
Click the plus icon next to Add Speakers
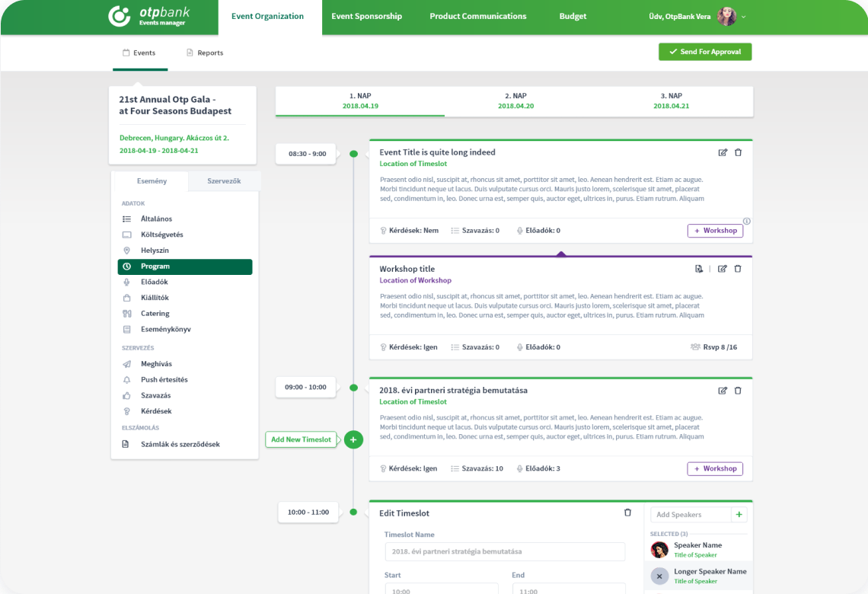(739, 514)
